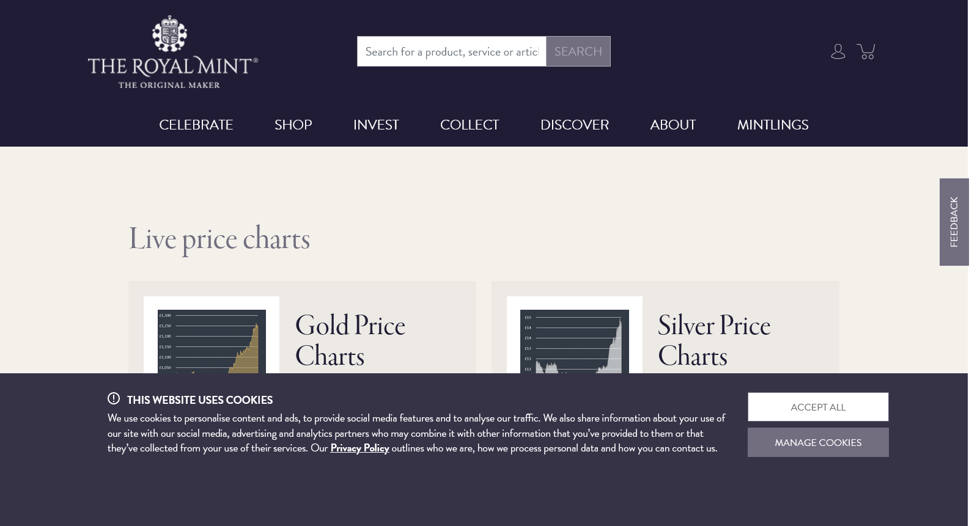Open the Collect menu
This screenshot has width=980, height=526.
tap(470, 125)
